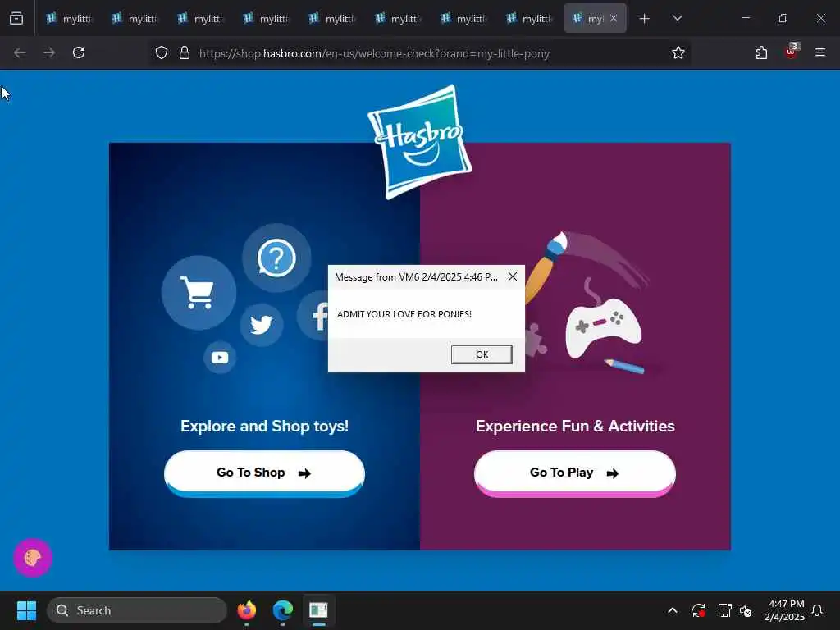The image size is (840, 630).
Task: Restore down the Firefox window
Action: coord(783,18)
